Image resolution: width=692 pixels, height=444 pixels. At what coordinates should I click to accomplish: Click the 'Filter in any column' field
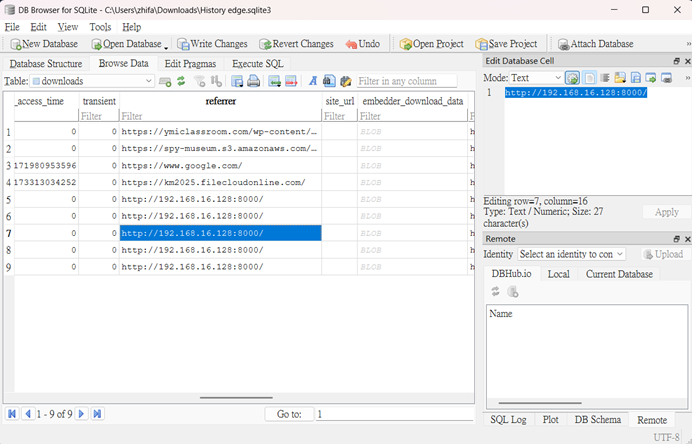pos(406,81)
